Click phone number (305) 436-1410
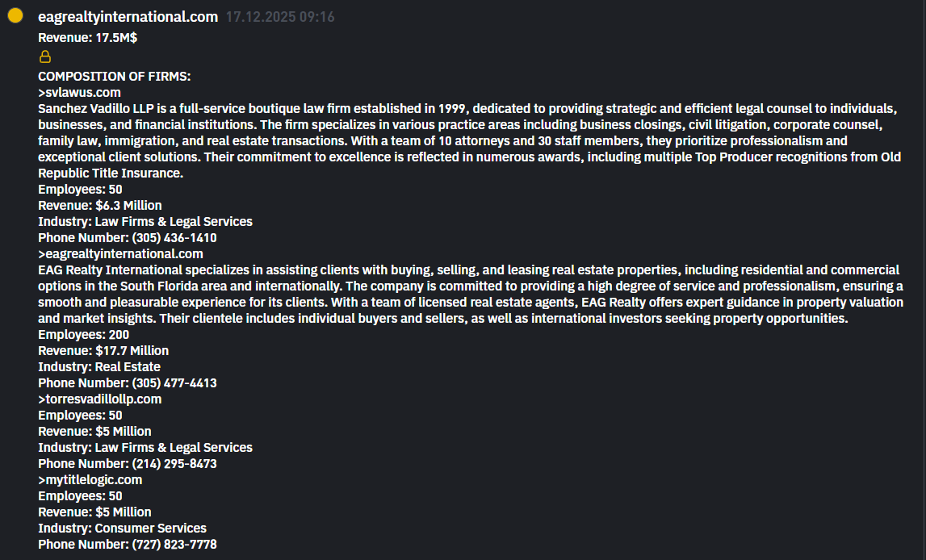The image size is (926, 560). click(x=174, y=238)
